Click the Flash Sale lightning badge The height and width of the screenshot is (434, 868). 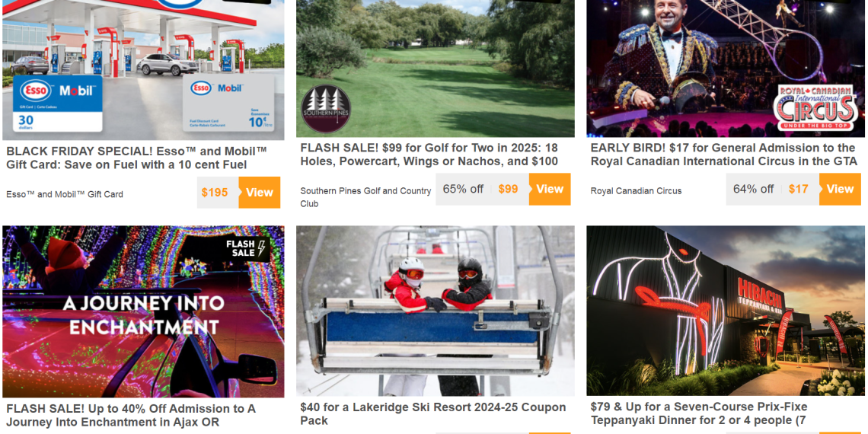point(247,248)
